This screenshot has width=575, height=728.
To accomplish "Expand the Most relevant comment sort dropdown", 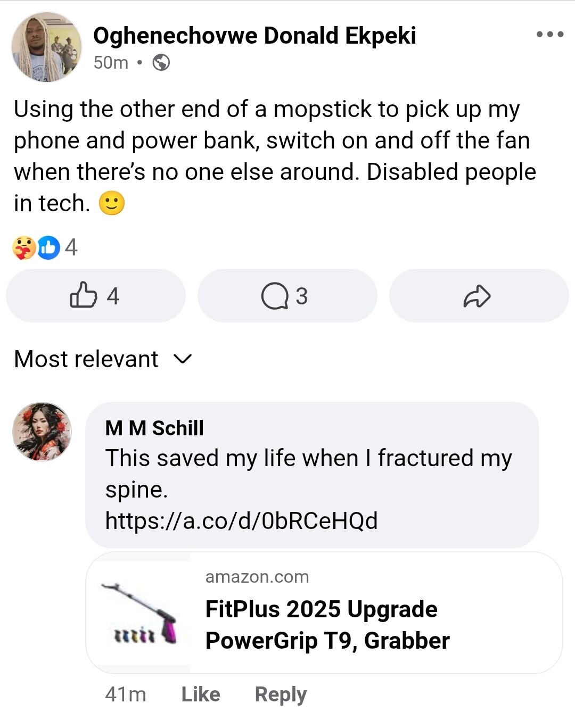I will (x=87, y=359).
